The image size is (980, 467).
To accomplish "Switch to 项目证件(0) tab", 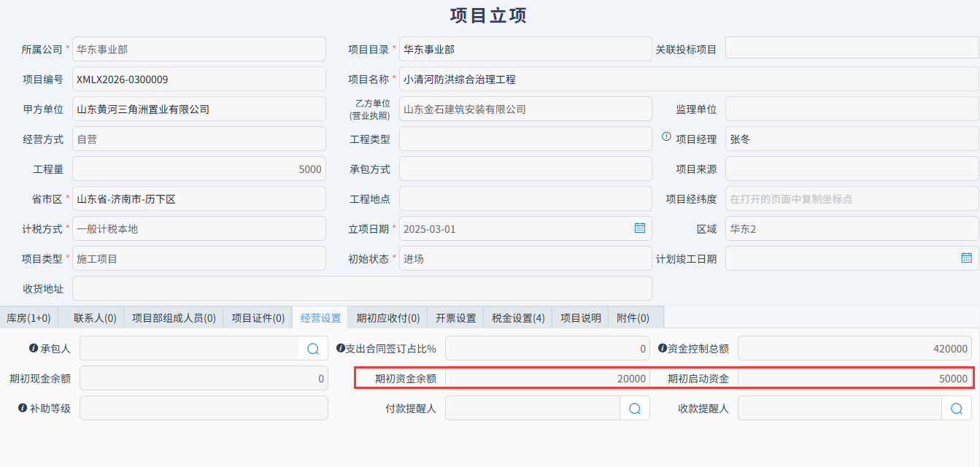I will click(x=258, y=317).
